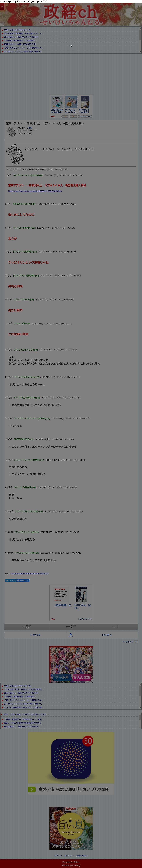This screenshot has height=868, width=142.
Task: Open the 便利無料アプリ20選 ad's green arrow
Action: (32, 789)
